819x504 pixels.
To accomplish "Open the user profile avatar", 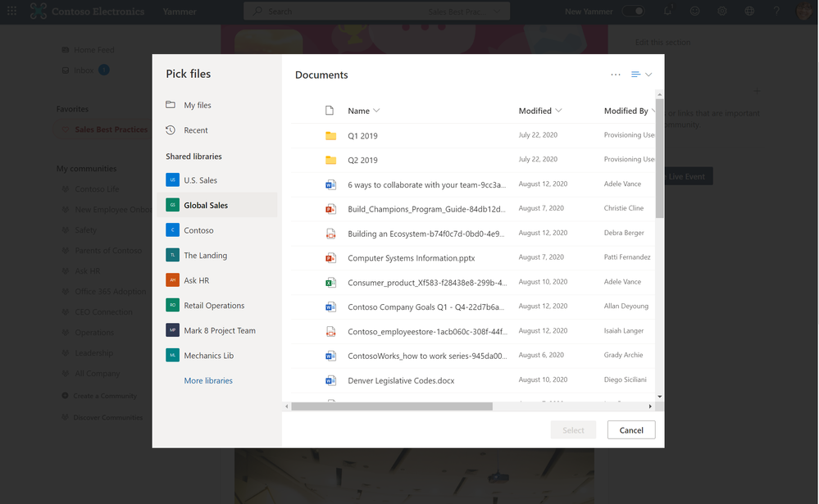I will coord(803,11).
